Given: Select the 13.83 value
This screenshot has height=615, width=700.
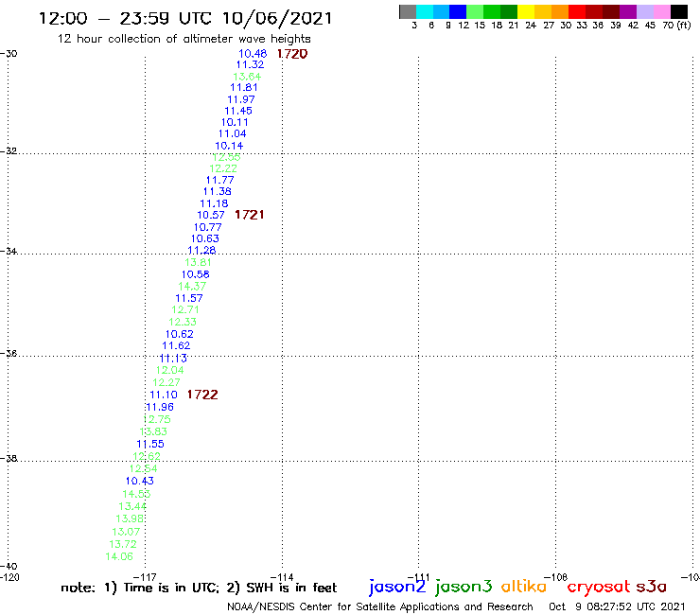Looking at the screenshot, I should 153,431.
